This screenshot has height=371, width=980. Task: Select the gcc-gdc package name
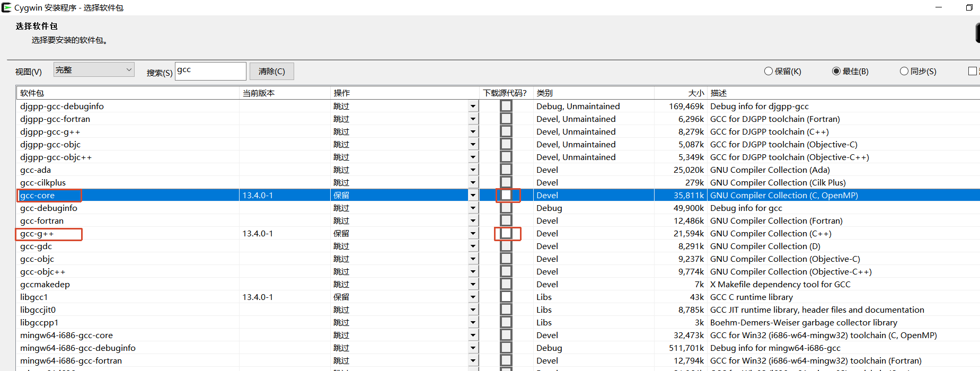click(x=36, y=246)
